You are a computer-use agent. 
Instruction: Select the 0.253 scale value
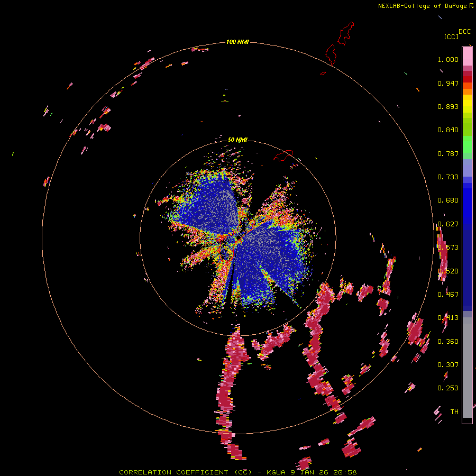click(x=448, y=388)
